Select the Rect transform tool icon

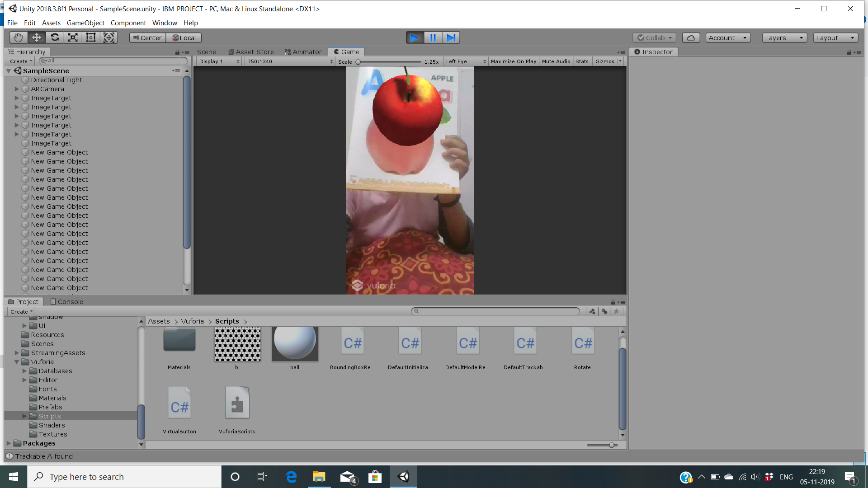[x=91, y=38]
